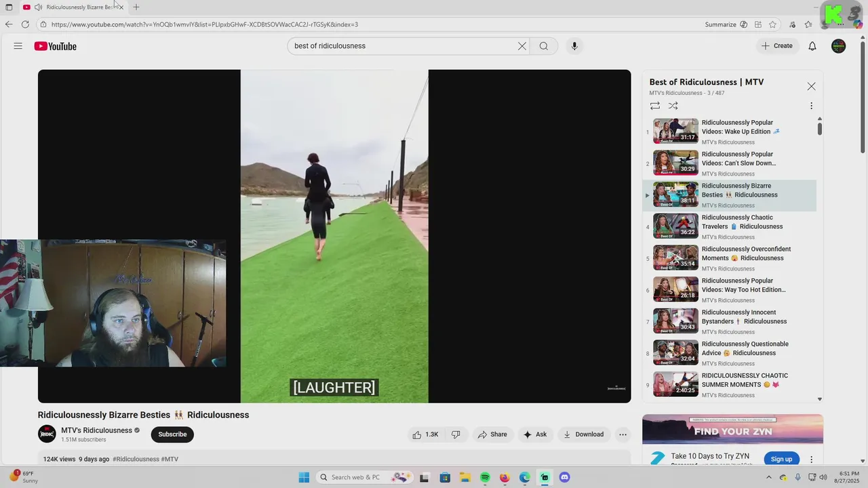Open Ridiculousnessly Questionable Advice video title

tap(745, 348)
